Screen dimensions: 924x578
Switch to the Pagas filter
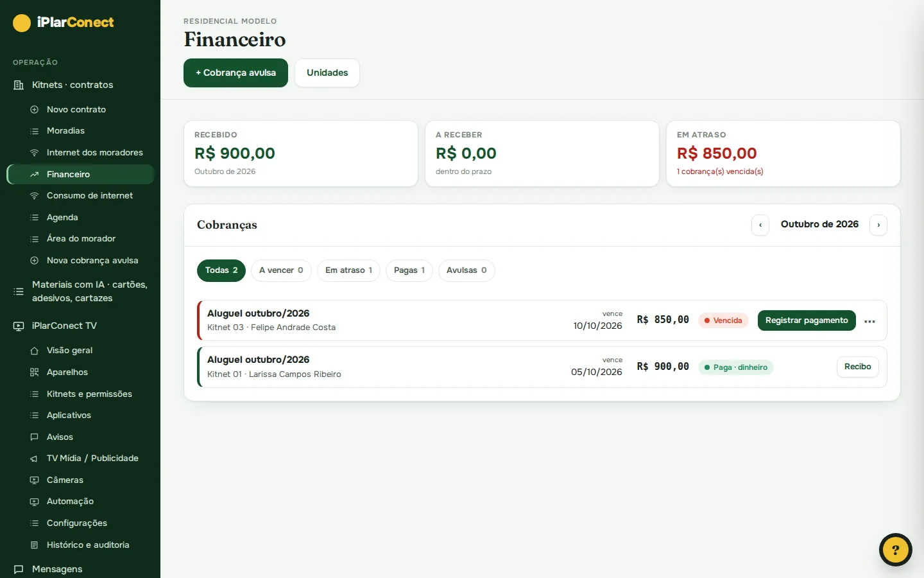coord(409,270)
